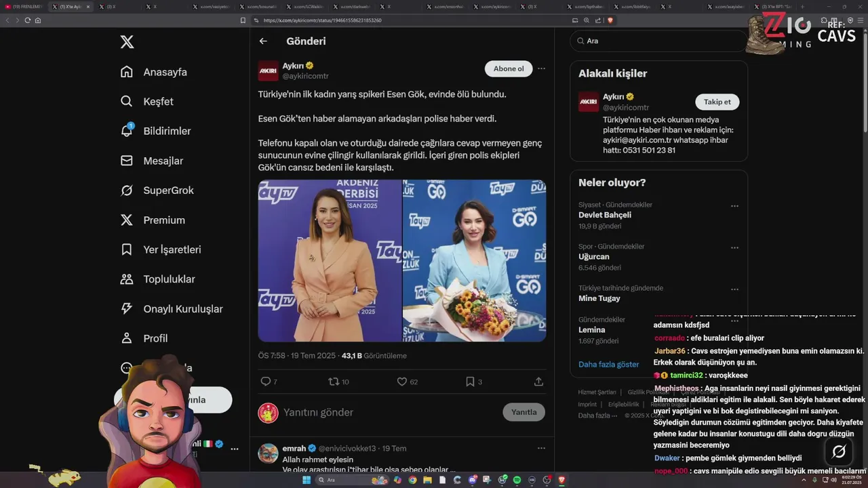
Task: Open Spotify from the taskbar
Action: tap(517, 480)
